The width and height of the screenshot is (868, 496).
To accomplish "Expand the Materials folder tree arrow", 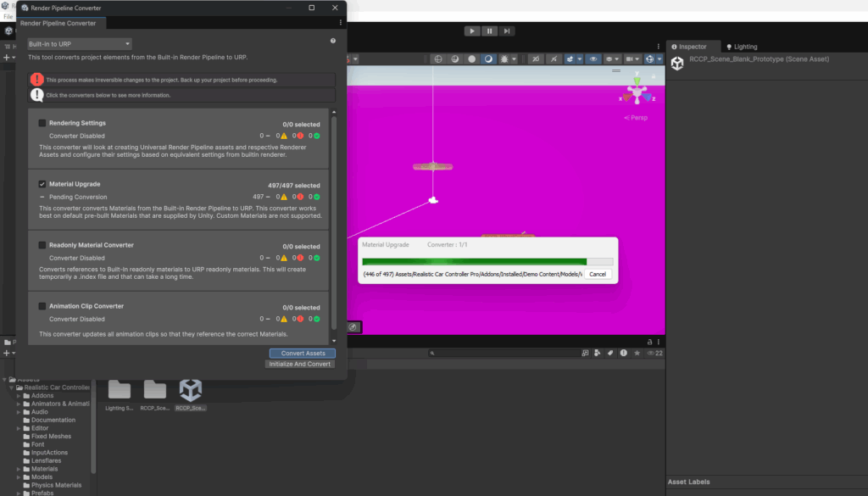I will coord(19,469).
